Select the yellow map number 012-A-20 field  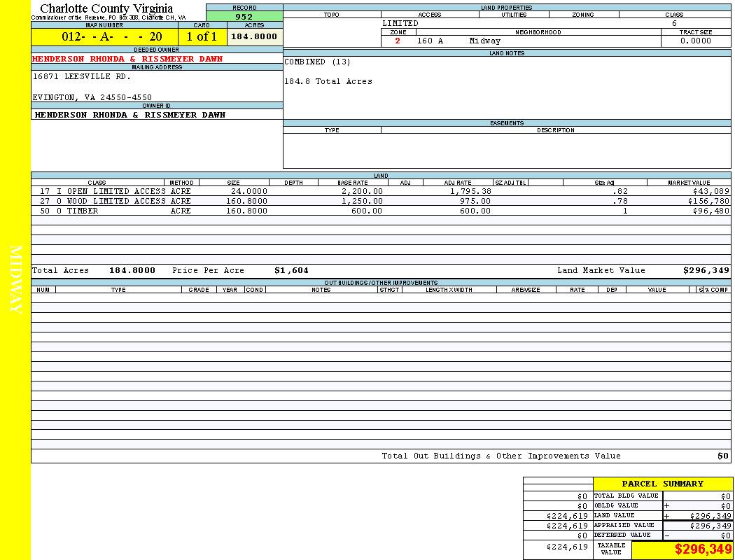click(x=104, y=37)
